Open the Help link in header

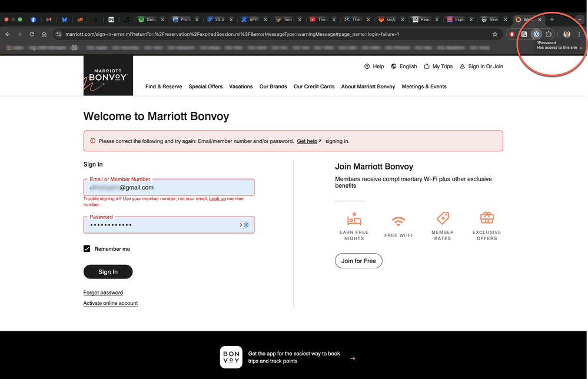[x=374, y=67]
